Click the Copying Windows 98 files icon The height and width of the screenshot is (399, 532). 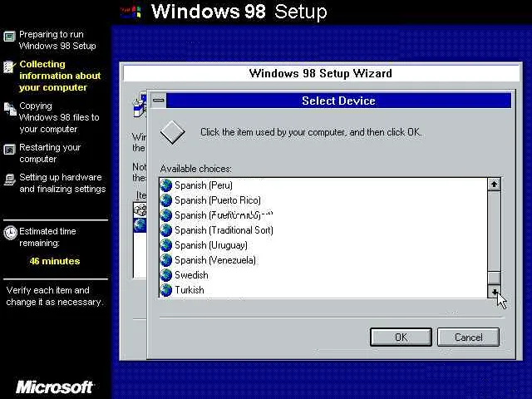coord(10,109)
